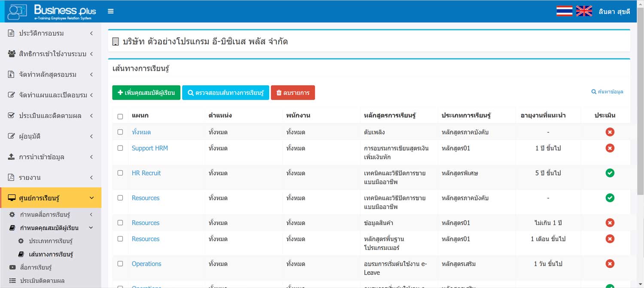The width and height of the screenshot is (644, 288).
Task: Click the magnifier search data link
Action: [x=607, y=91]
